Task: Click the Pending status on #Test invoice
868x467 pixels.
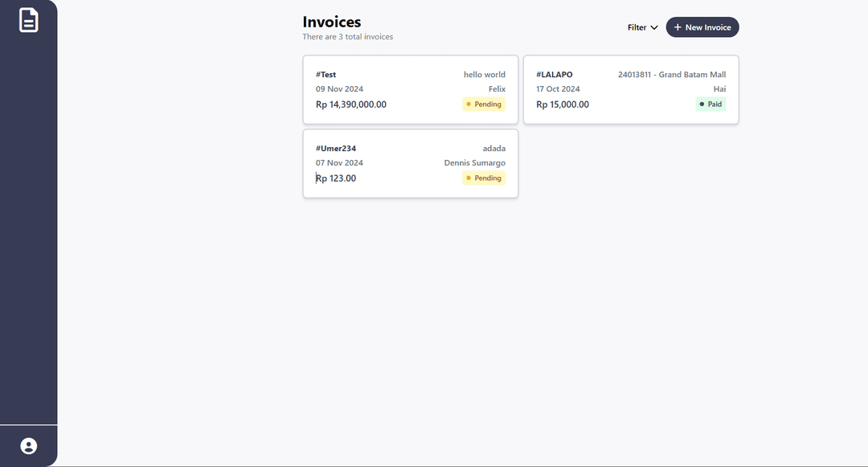Action: (484, 104)
